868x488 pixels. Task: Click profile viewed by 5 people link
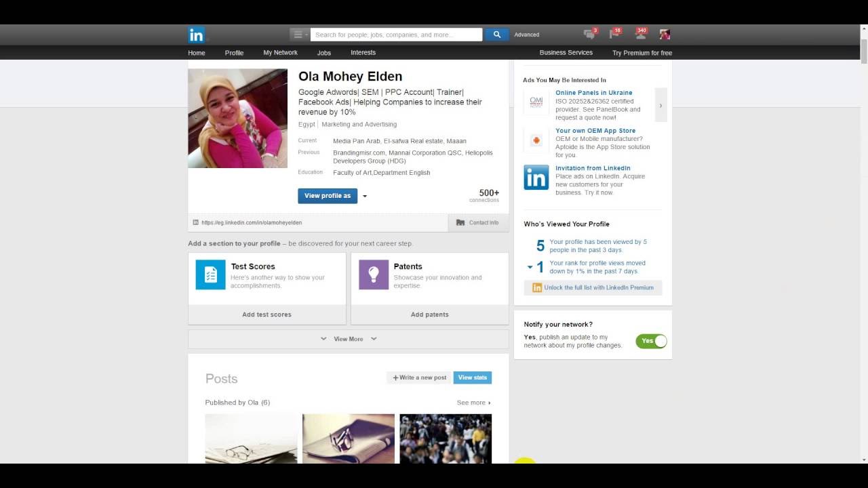coord(598,246)
